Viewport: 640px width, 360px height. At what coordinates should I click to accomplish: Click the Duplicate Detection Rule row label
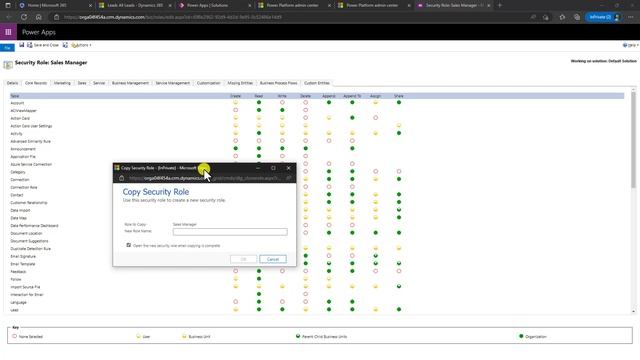pyautogui.click(x=31, y=249)
